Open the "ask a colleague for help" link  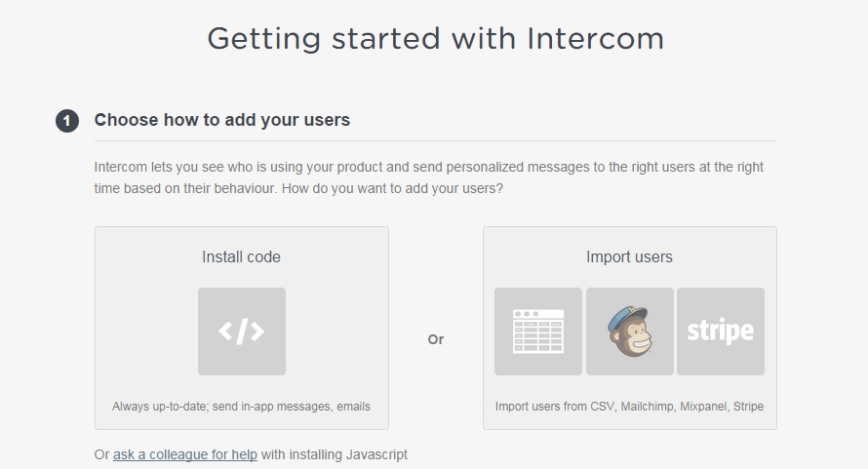click(185, 454)
